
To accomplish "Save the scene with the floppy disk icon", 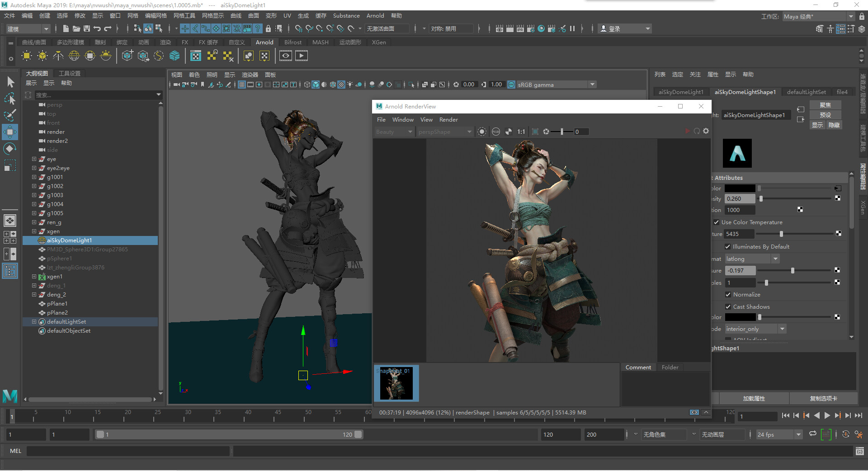I will click(86, 28).
